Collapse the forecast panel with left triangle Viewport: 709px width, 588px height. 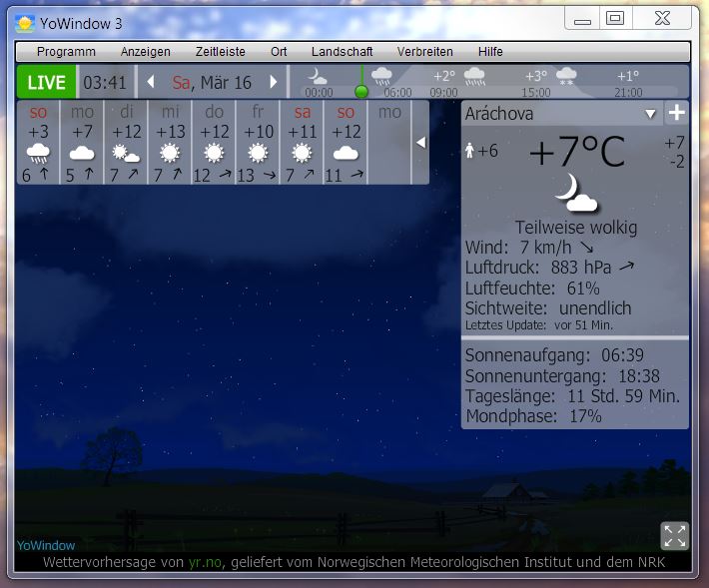click(x=420, y=143)
